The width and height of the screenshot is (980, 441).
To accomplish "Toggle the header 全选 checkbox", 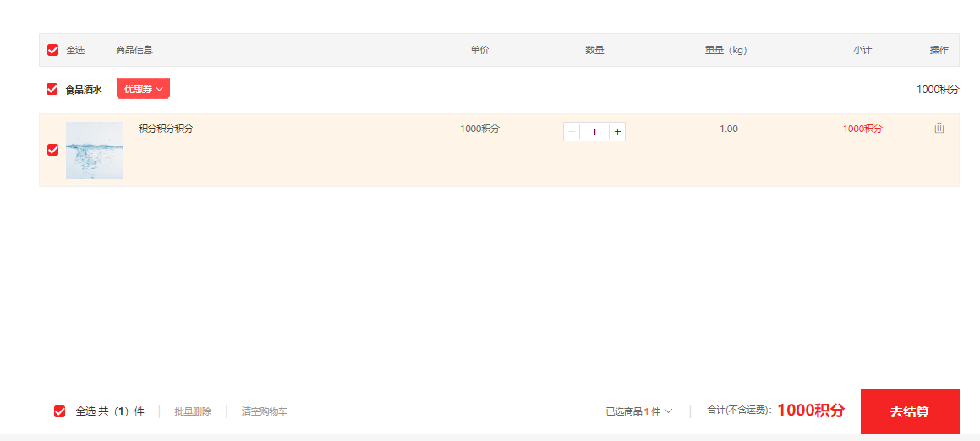I will [53, 50].
